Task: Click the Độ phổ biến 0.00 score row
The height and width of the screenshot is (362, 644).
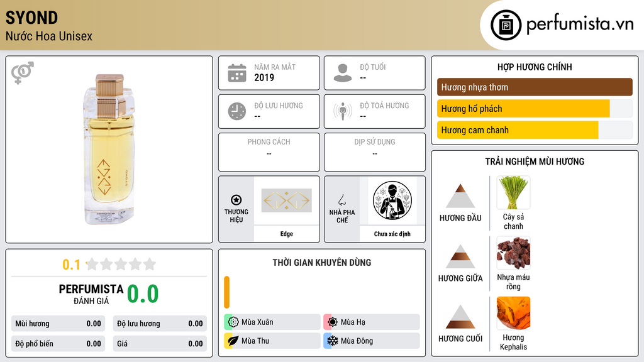Action: tap(58, 344)
